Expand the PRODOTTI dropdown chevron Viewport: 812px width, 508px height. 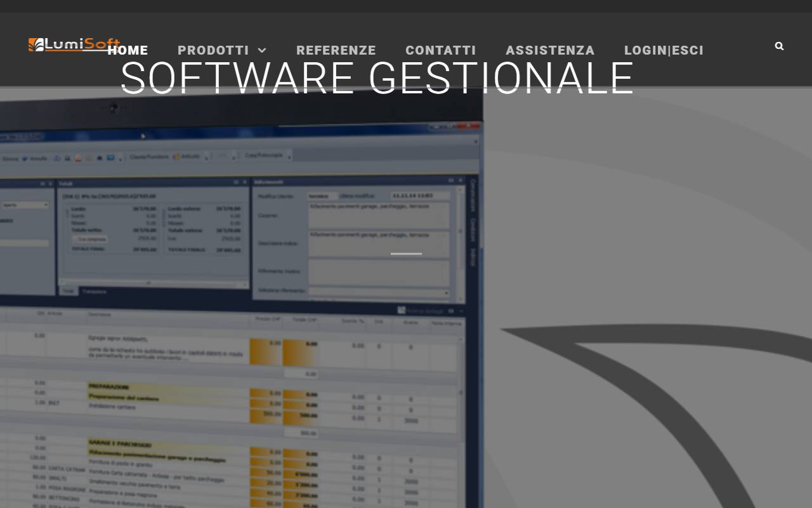(262, 50)
